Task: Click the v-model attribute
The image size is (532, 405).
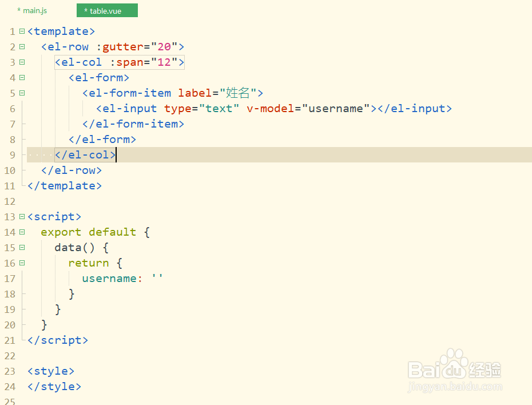Action: [271, 109]
